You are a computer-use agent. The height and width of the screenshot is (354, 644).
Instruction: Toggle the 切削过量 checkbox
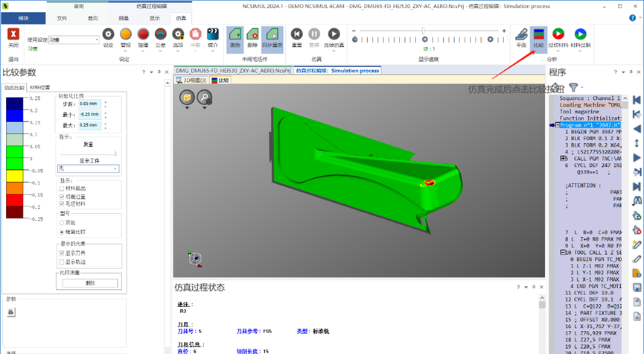click(x=62, y=197)
